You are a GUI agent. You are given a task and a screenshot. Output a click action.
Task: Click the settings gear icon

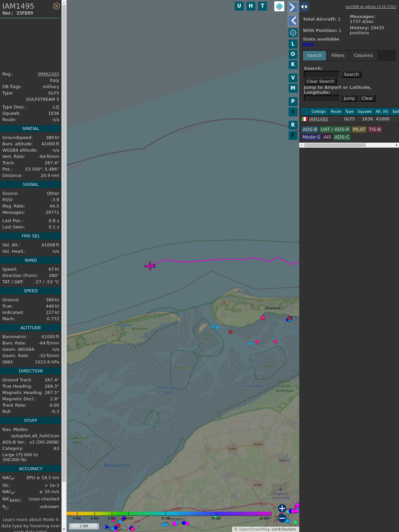click(x=293, y=33)
